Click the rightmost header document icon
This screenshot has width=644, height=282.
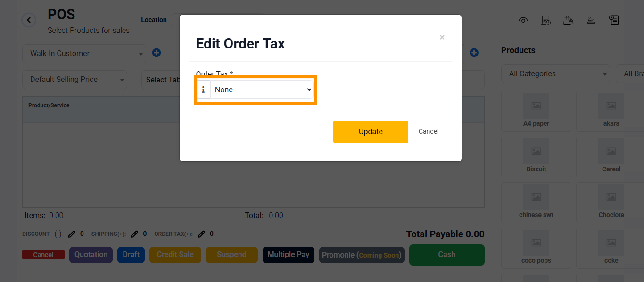tap(613, 20)
